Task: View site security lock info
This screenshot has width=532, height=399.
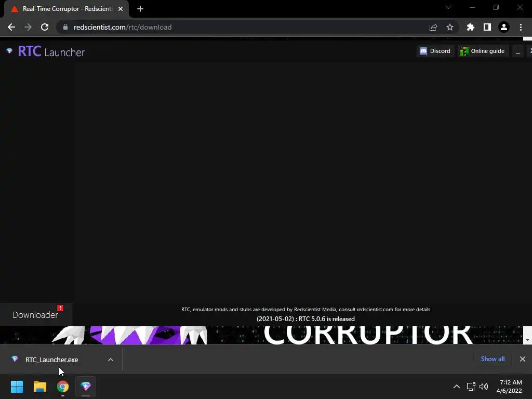Action: pos(65,27)
